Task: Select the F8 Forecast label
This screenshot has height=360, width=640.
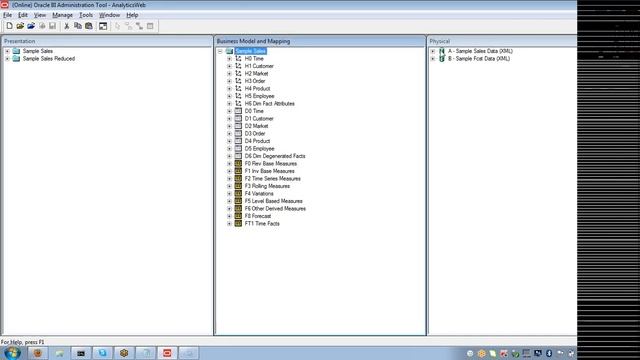Action: 258,216
